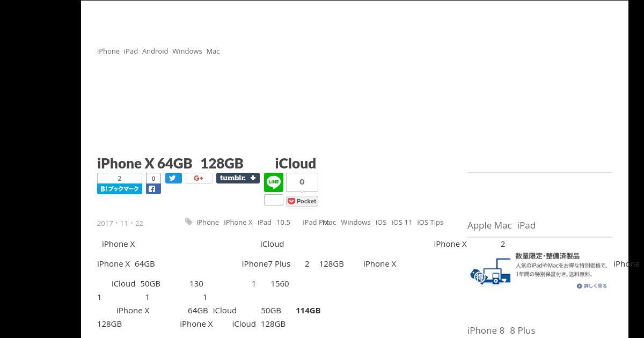Open the Windows navigation menu item

point(187,51)
